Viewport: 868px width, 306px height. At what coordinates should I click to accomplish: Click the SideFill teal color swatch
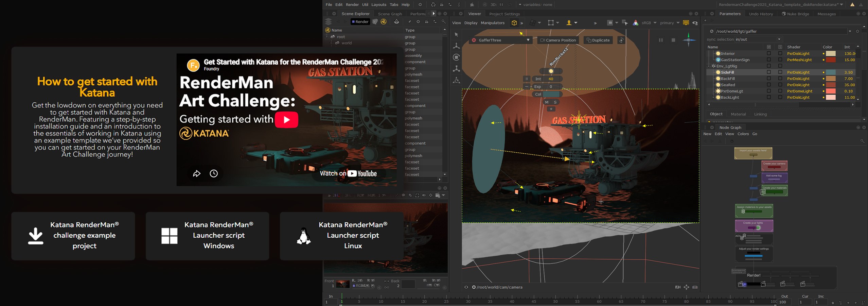click(x=831, y=72)
